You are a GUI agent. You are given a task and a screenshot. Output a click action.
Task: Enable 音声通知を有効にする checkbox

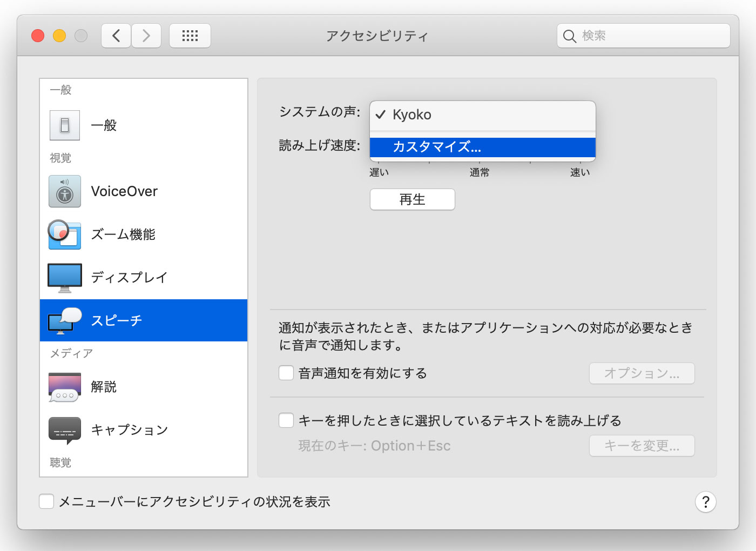pos(286,373)
